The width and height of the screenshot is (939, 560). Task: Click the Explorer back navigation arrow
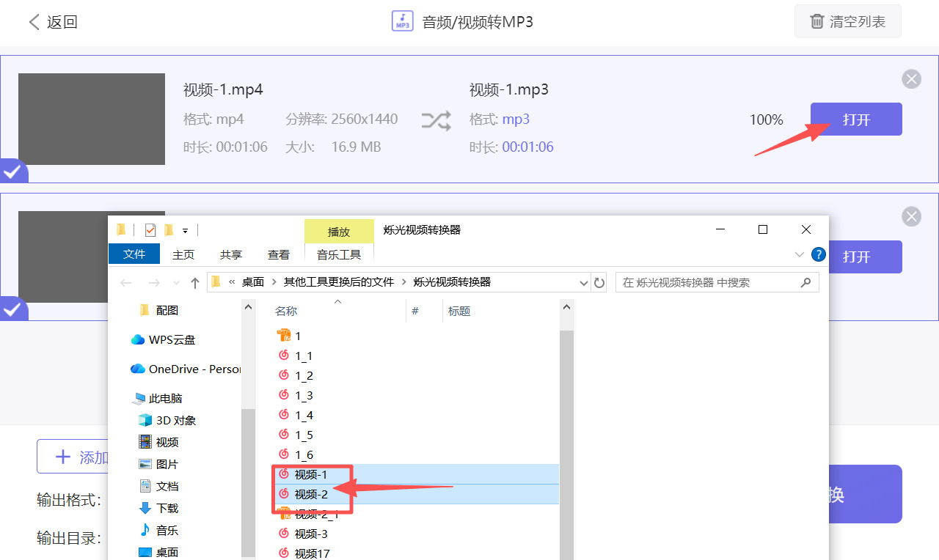126,283
